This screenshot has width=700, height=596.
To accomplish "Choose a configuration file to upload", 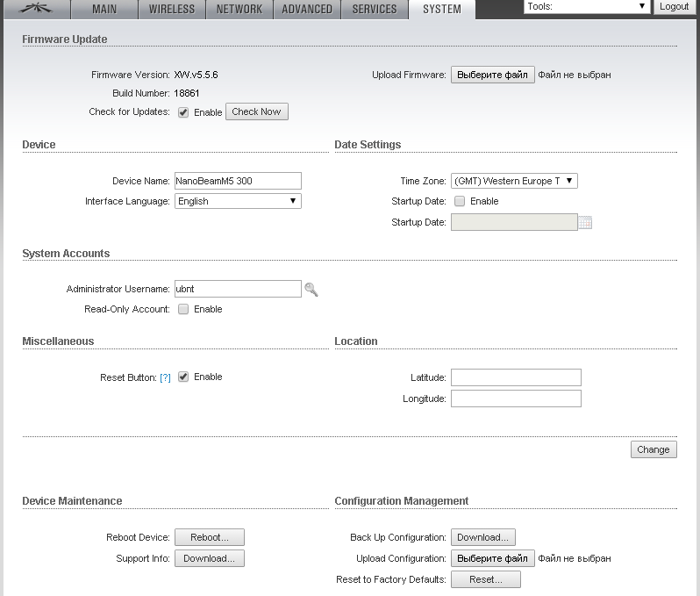I will [492, 558].
